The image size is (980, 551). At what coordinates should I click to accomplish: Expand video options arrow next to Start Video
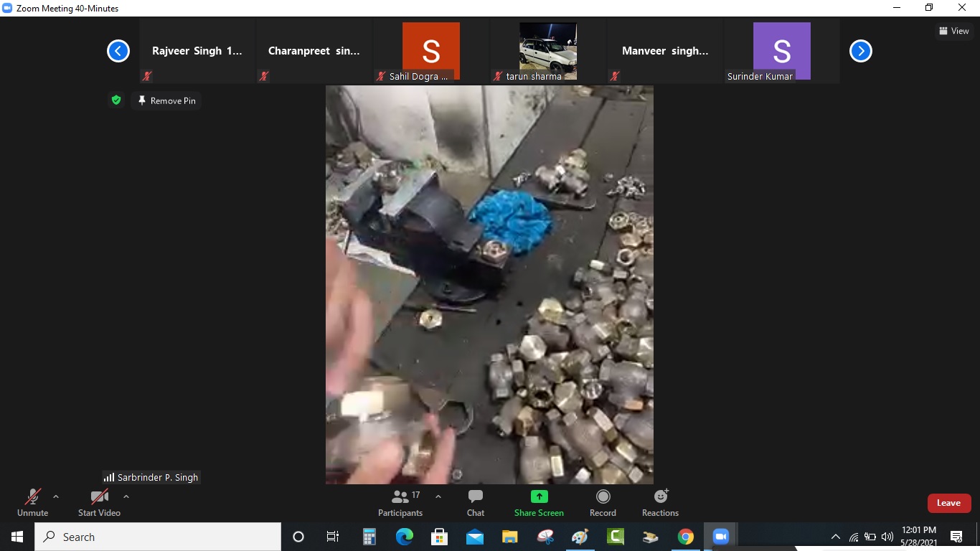(x=126, y=496)
